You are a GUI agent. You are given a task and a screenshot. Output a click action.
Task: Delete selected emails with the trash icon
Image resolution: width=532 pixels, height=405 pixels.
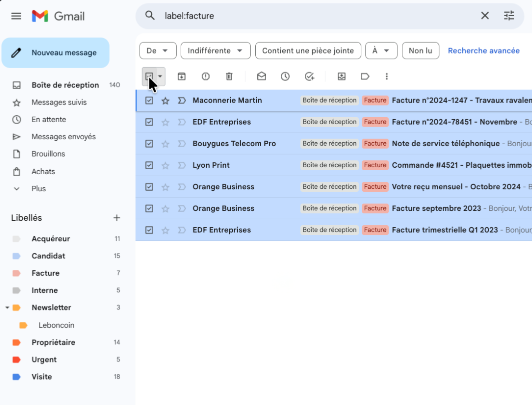(229, 77)
